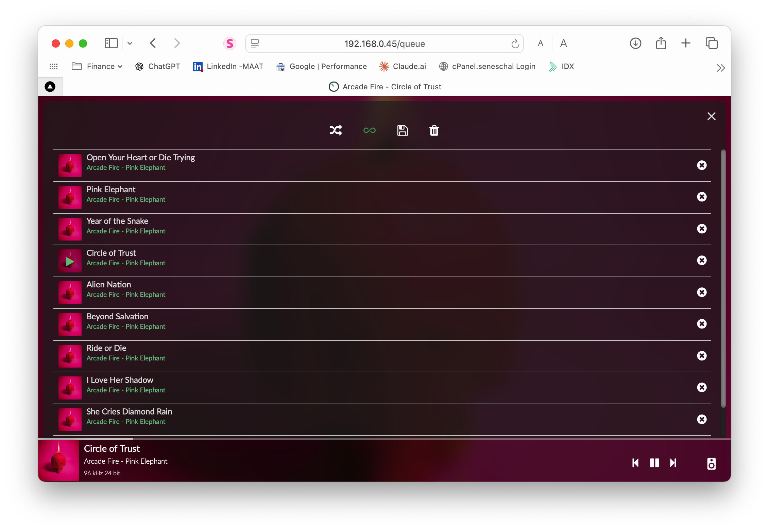769x532 pixels.
Task: Select the Beyond Salvation title
Action: [117, 317]
